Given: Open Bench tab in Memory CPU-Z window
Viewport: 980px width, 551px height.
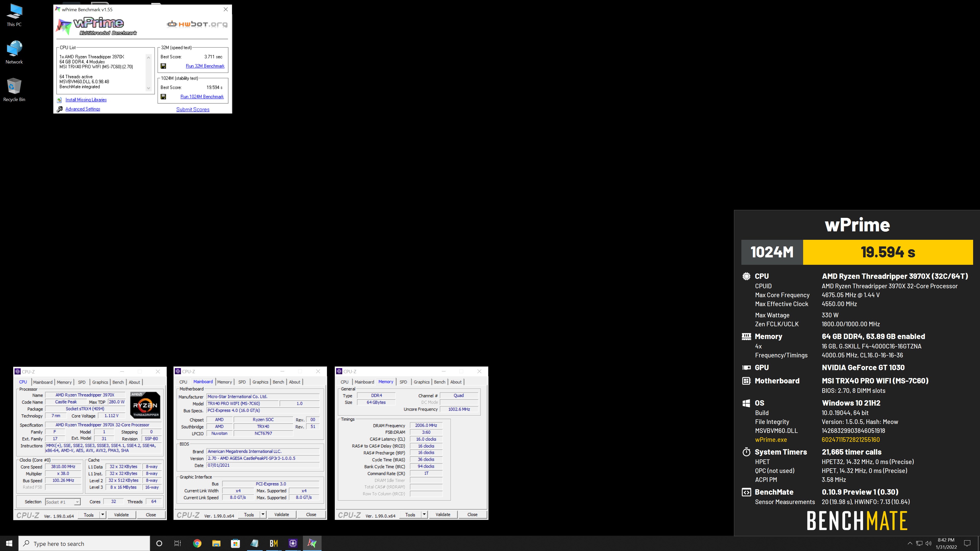Looking at the screenshot, I should click(439, 382).
